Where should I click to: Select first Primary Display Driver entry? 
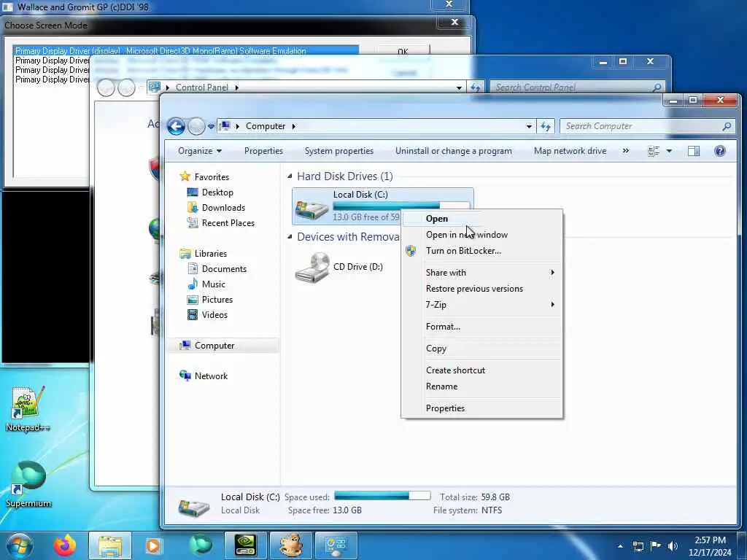(186, 50)
